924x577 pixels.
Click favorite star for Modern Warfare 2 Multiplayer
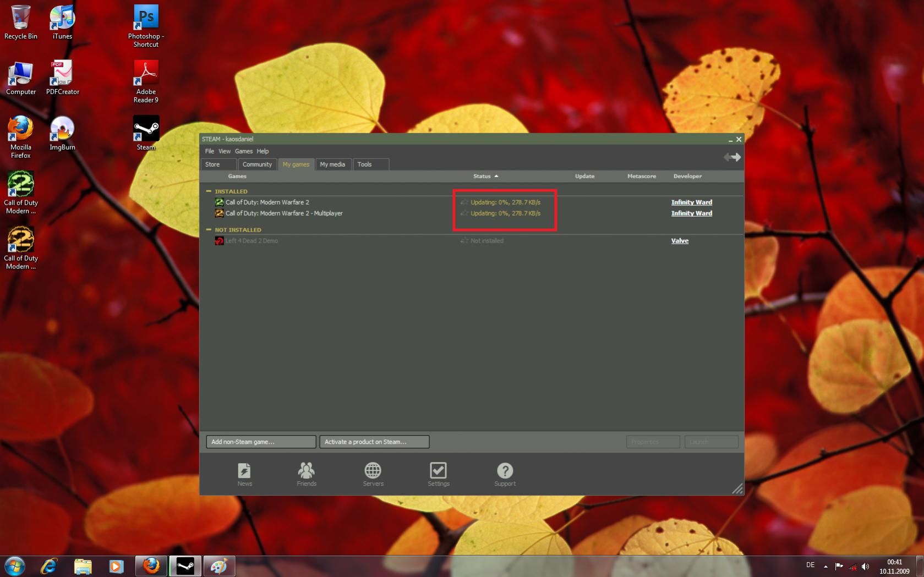coord(464,213)
